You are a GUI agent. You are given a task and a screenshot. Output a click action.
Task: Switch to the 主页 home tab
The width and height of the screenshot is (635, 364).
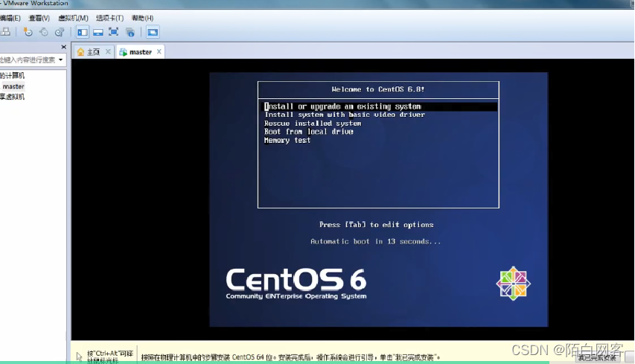click(x=94, y=52)
